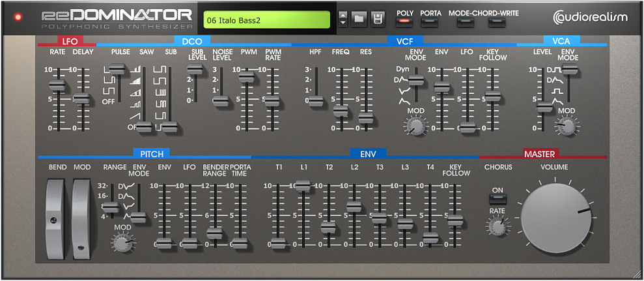Click the PITCH RANGE selector handle
Viewport: 644px width, 281px height.
coord(111,207)
